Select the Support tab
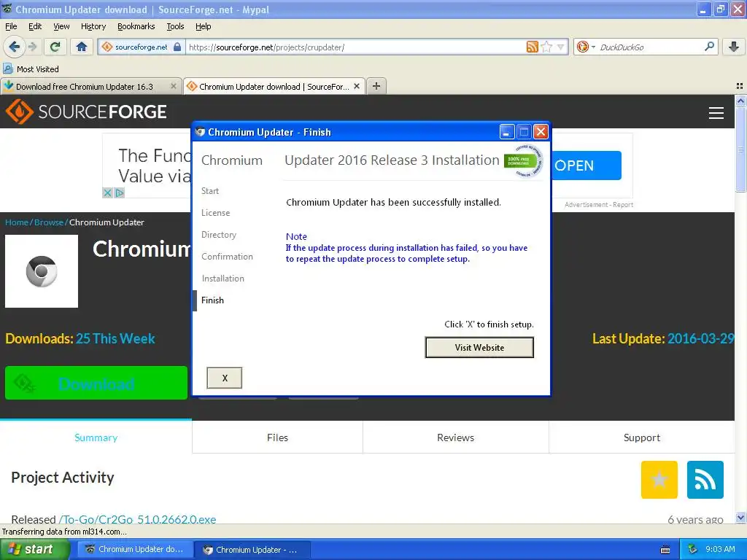747x560 pixels. click(x=642, y=437)
